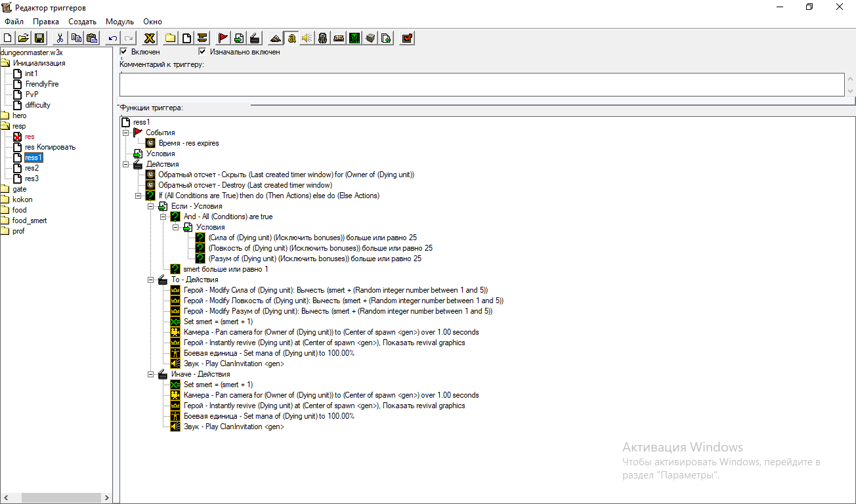Select the 'difficulty' trigger
The width and height of the screenshot is (856, 504).
click(37, 105)
